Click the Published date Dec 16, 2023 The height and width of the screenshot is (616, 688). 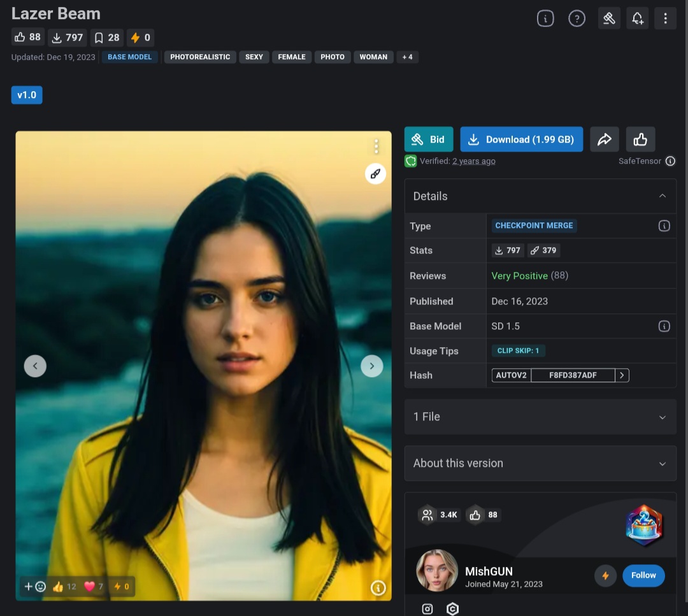coord(520,301)
